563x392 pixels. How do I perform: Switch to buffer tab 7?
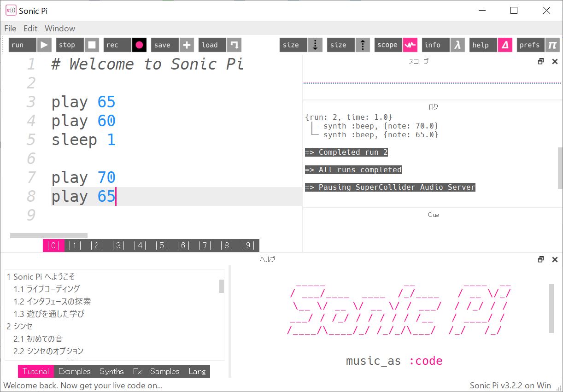pyautogui.click(x=205, y=246)
